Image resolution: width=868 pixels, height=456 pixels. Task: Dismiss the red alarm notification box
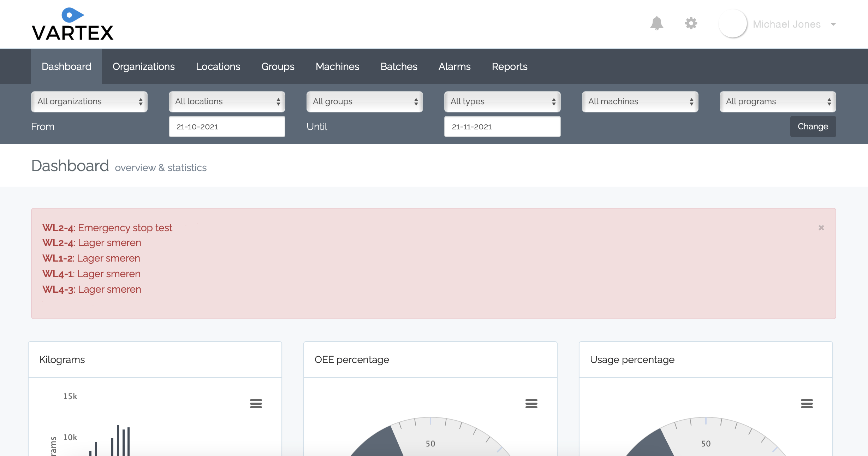click(821, 228)
